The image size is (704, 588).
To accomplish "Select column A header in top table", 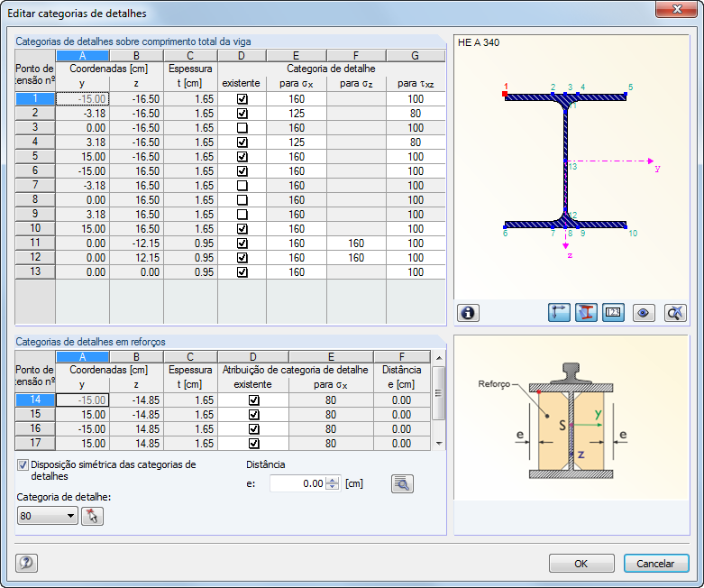I will pos(82,55).
